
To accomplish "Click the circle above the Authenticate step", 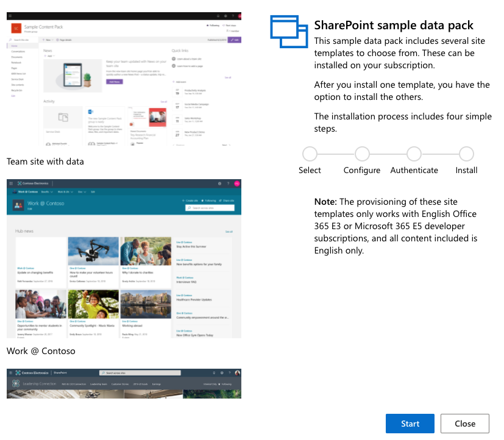I will pos(414,154).
